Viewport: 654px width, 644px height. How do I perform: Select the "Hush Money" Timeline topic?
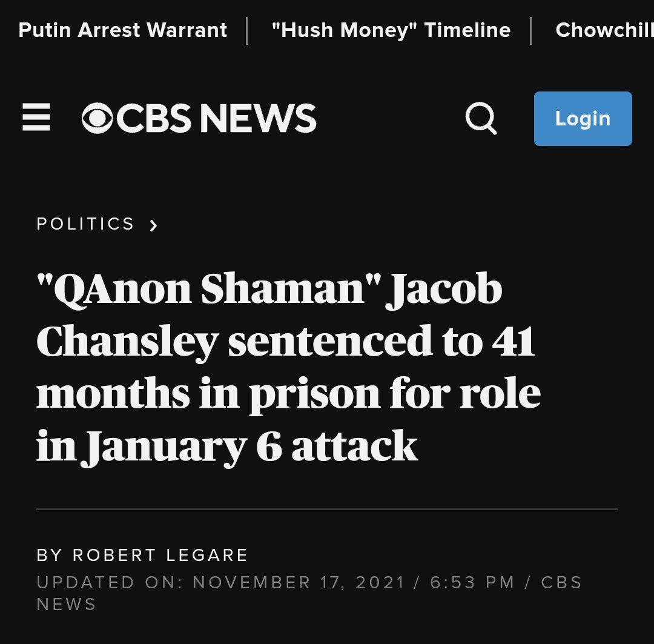[391, 30]
